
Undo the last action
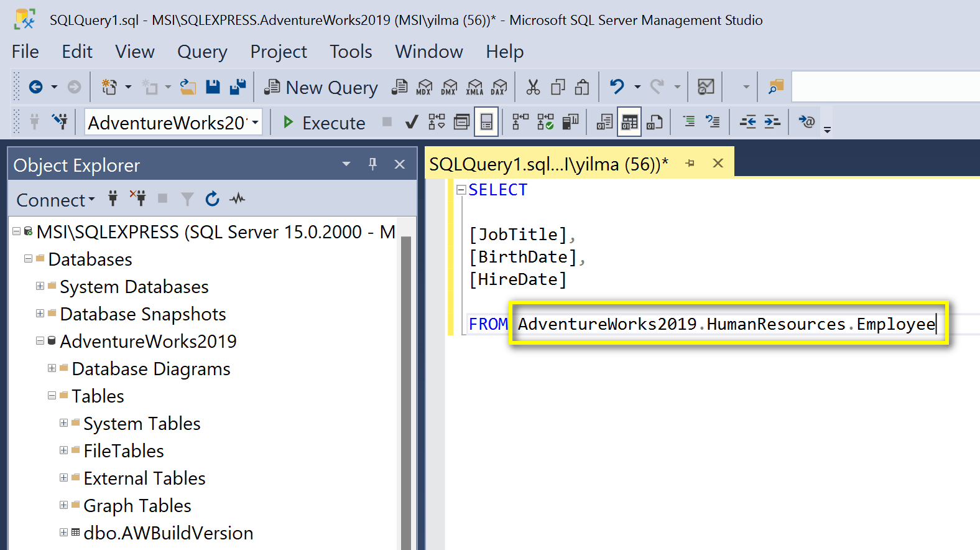[617, 87]
